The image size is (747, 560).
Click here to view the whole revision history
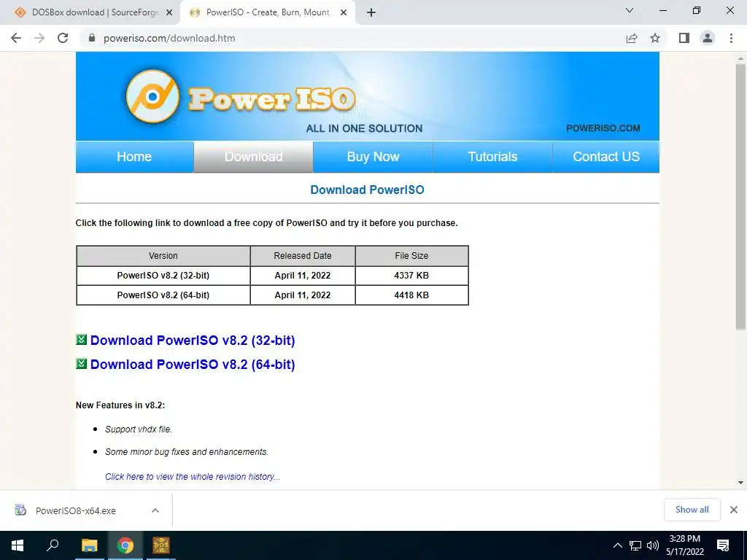coord(193,477)
